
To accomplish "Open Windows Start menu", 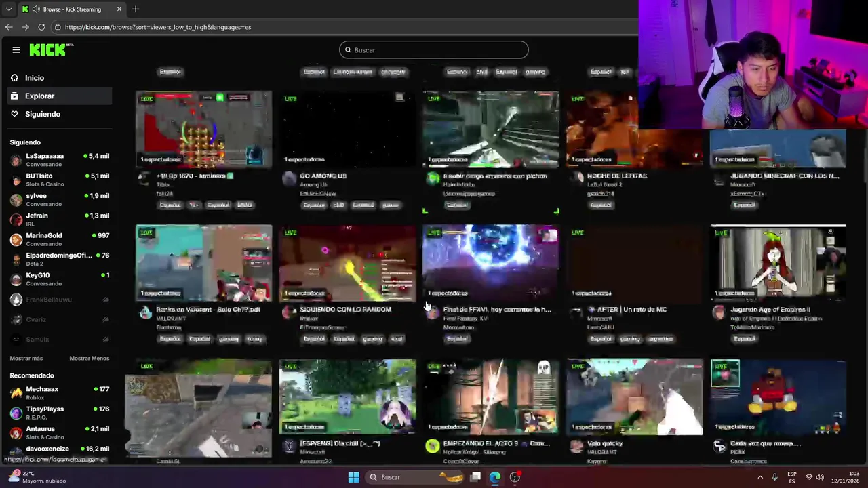I will coord(353,477).
